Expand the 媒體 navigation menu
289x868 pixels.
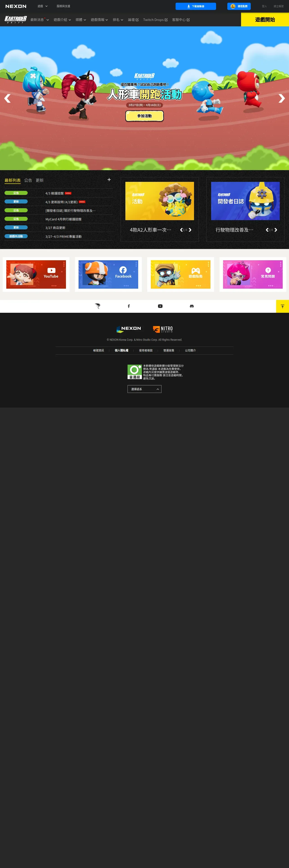point(81,20)
